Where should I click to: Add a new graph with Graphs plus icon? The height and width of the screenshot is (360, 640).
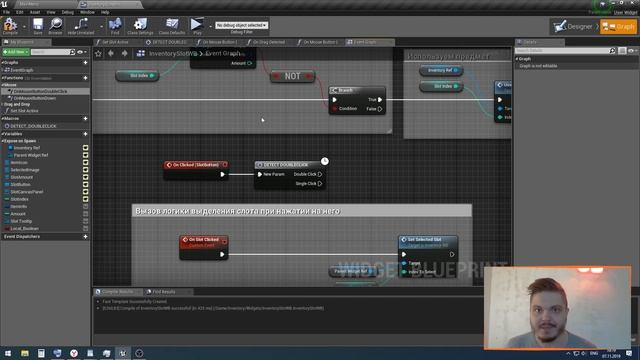tap(85, 62)
